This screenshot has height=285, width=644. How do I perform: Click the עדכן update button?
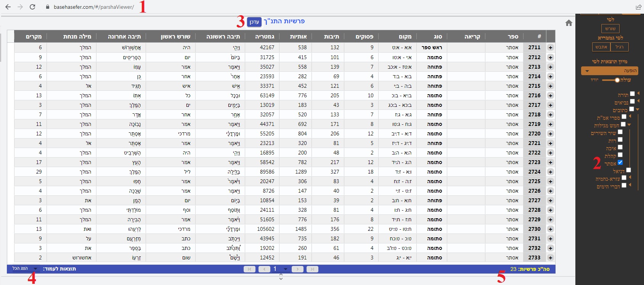pyautogui.click(x=254, y=22)
